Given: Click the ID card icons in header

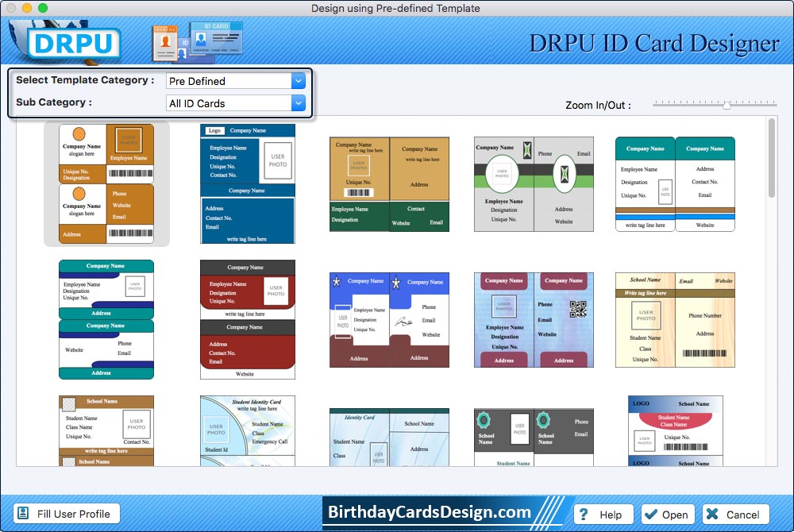Looking at the screenshot, I should click(x=198, y=42).
